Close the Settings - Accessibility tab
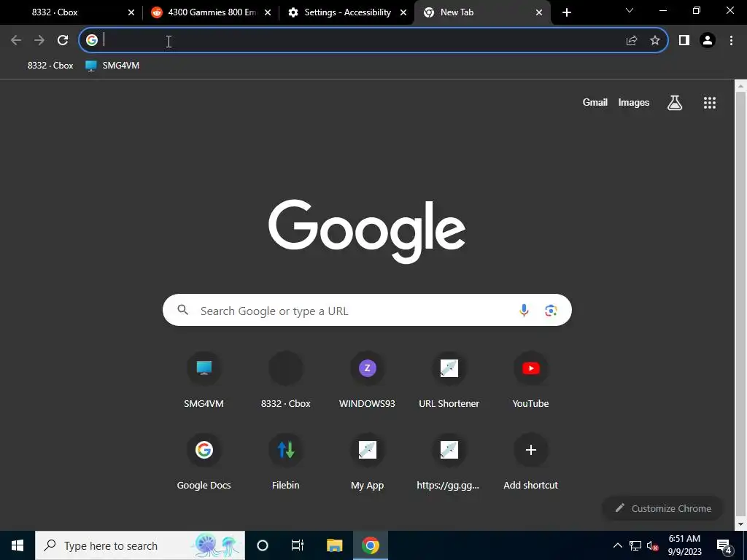The height and width of the screenshot is (560, 747). (403, 12)
